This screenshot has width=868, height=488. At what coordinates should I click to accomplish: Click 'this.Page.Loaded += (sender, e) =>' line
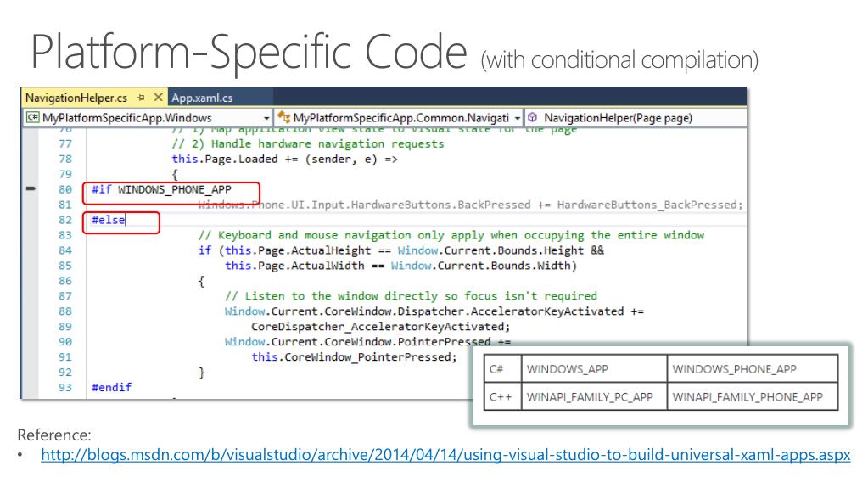pyautogui.click(x=284, y=159)
